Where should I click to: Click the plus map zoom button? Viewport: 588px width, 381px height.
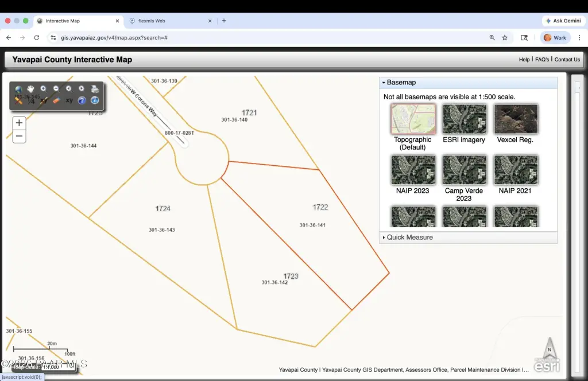[x=19, y=123]
